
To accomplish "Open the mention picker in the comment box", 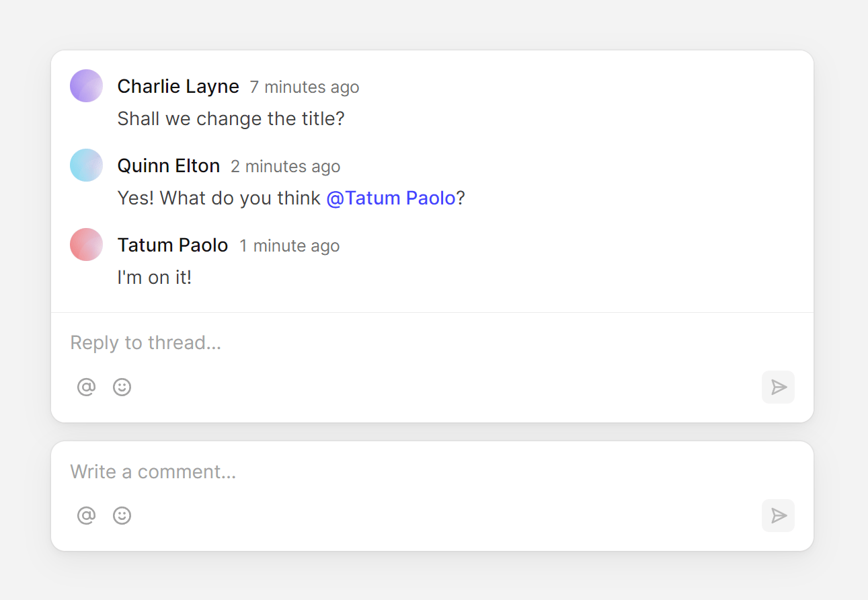I will (x=86, y=515).
